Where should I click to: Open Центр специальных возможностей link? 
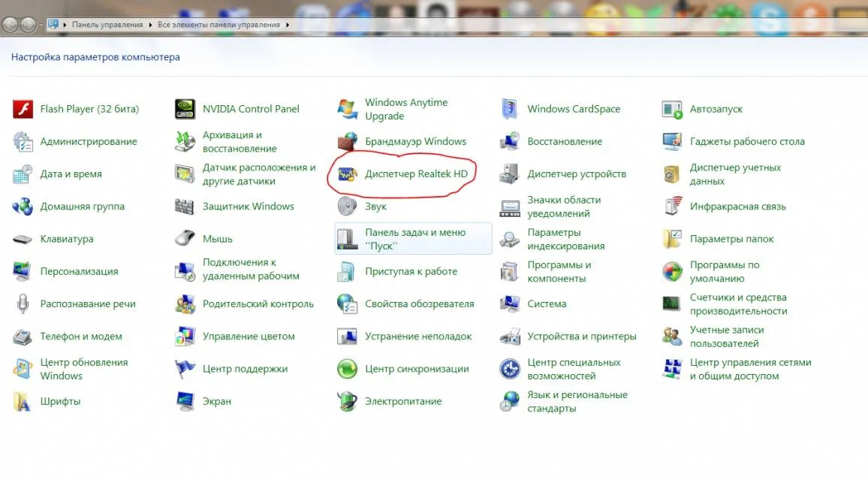click(574, 370)
